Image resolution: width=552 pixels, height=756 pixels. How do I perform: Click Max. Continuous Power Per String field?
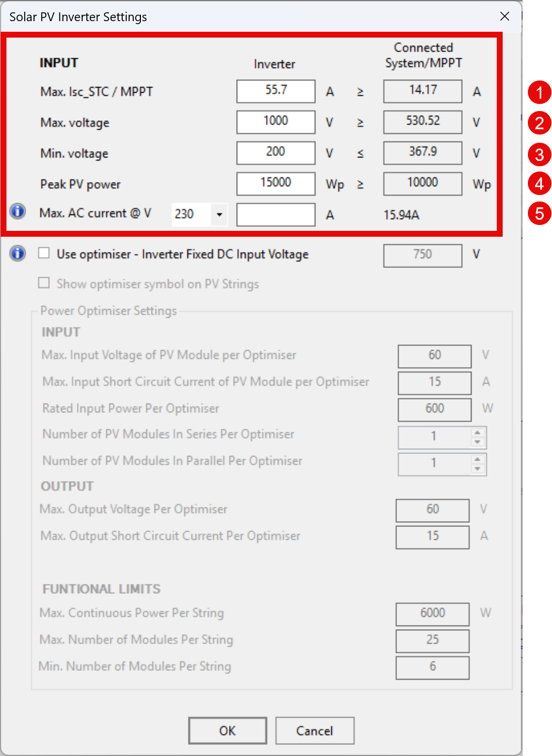[433, 614]
